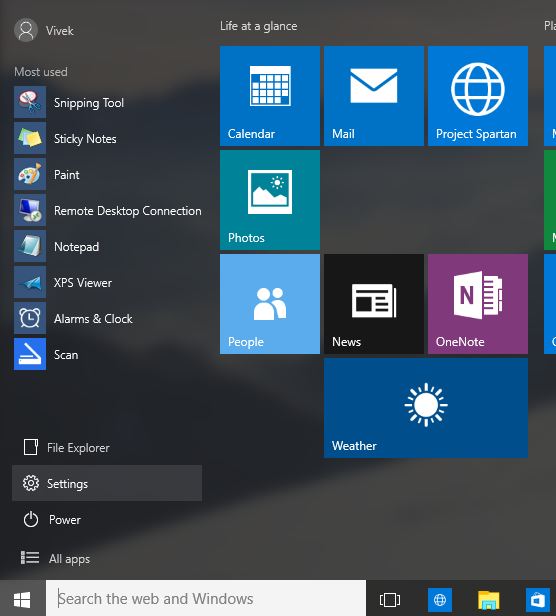The height and width of the screenshot is (616, 556).
Task: Click the Sticky Notes text label
Action: (x=85, y=139)
